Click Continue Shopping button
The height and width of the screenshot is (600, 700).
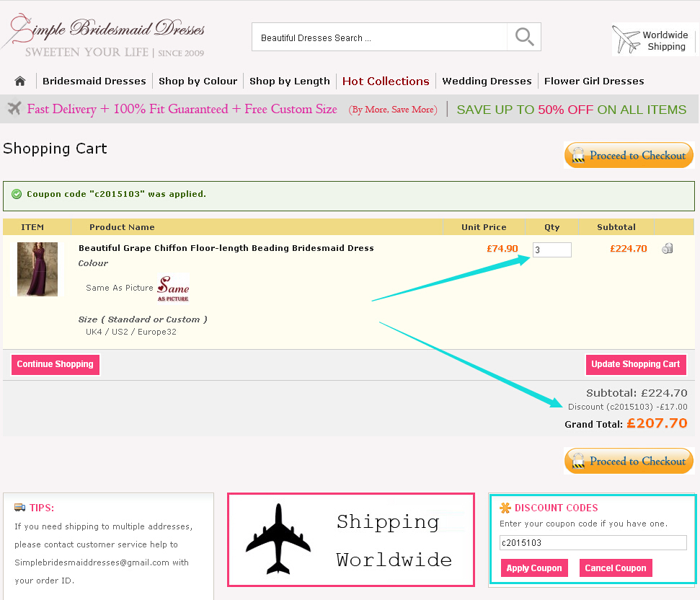pyautogui.click(x=56, y=364)
